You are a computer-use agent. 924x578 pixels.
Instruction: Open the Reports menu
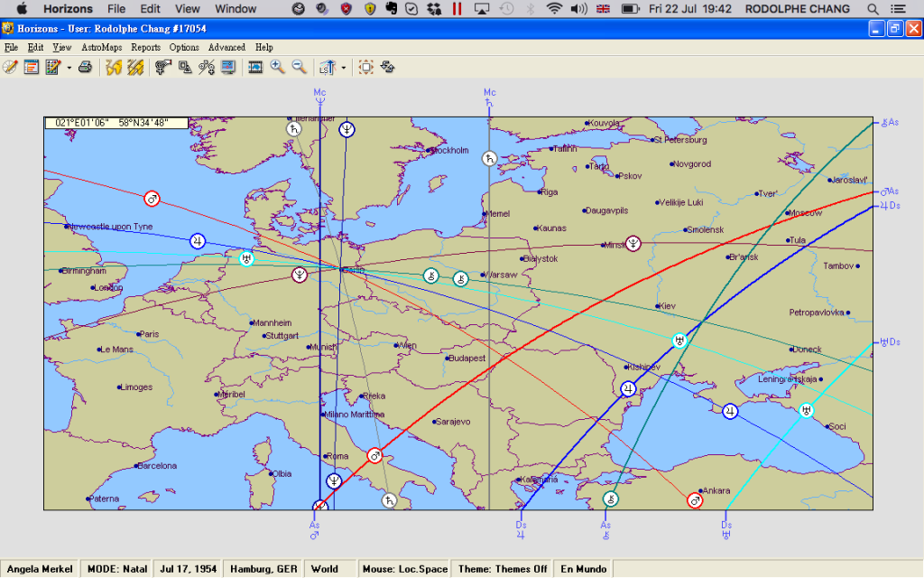tap(145, 47)
